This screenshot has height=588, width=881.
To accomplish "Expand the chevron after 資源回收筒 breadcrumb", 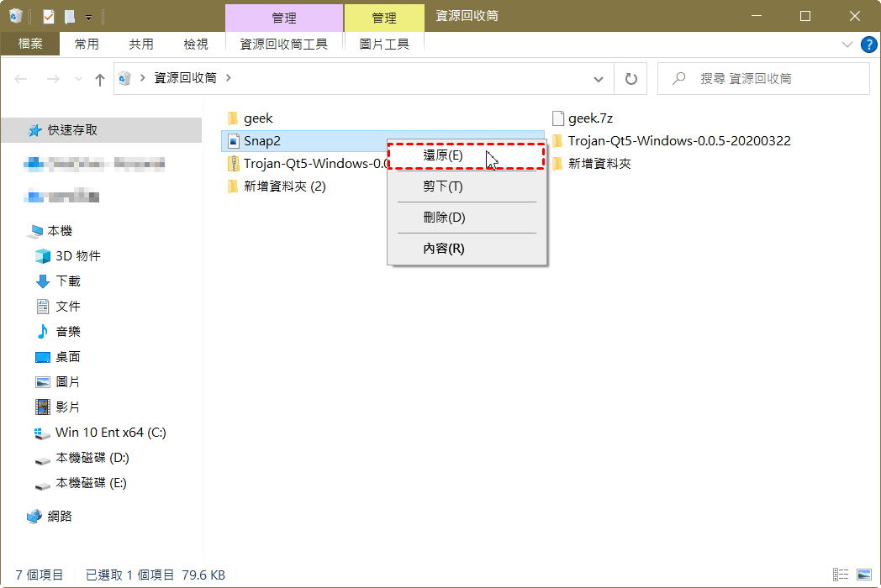I will click(228, 78).
